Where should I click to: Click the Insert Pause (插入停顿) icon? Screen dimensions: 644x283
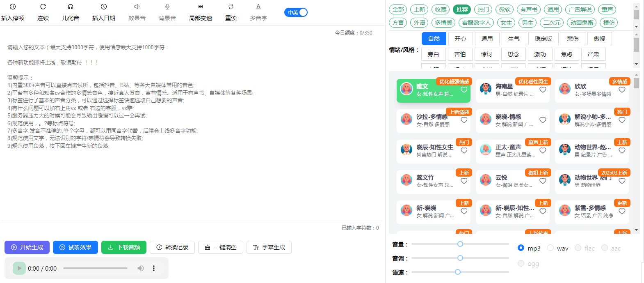pos(13,7)
